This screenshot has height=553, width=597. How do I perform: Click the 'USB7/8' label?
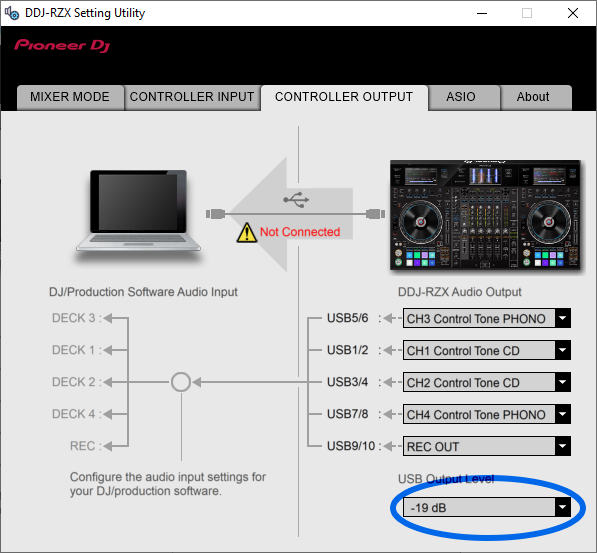click(348, 414)
